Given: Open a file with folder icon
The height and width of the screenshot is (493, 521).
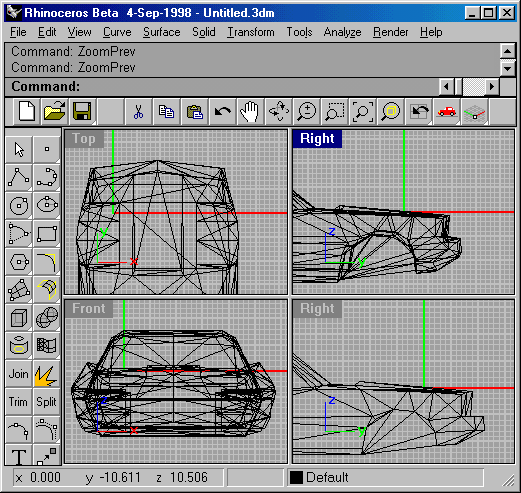Looking at the screenshot, I should (55, 111).
